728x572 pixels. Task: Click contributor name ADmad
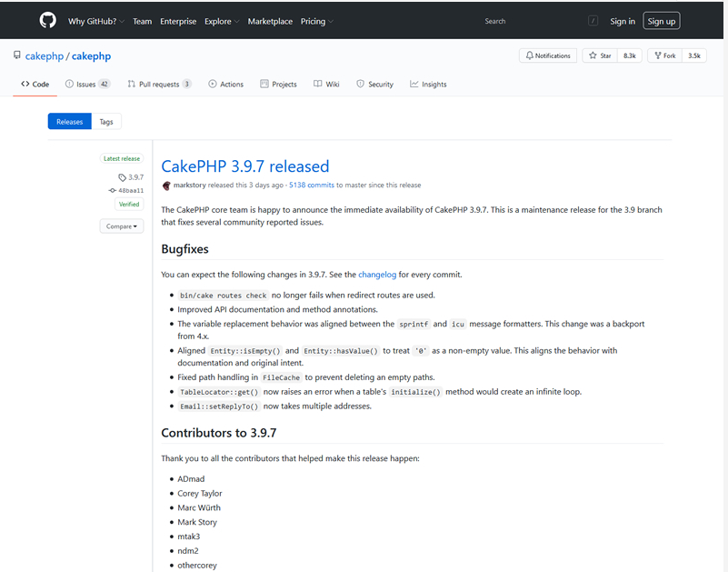click(x=191, y=479)
